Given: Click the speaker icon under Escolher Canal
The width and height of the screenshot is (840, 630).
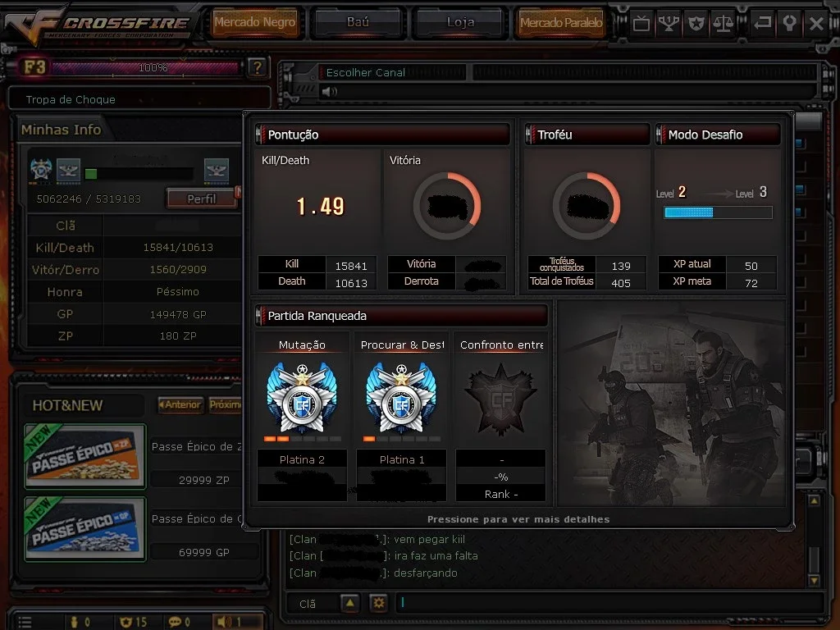Looking at the screenshot, I should click(x=330, y=92).
